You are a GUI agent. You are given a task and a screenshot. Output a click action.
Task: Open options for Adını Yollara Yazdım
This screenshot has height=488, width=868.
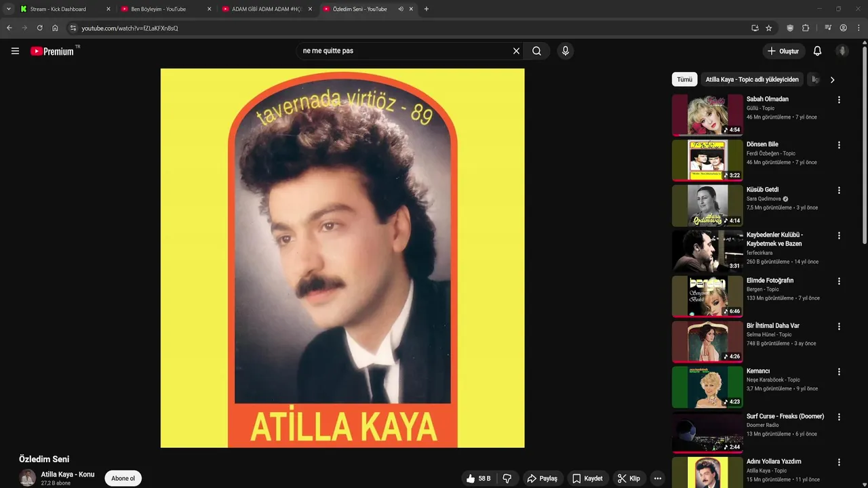pyautogui.click(x=839, y=462)
